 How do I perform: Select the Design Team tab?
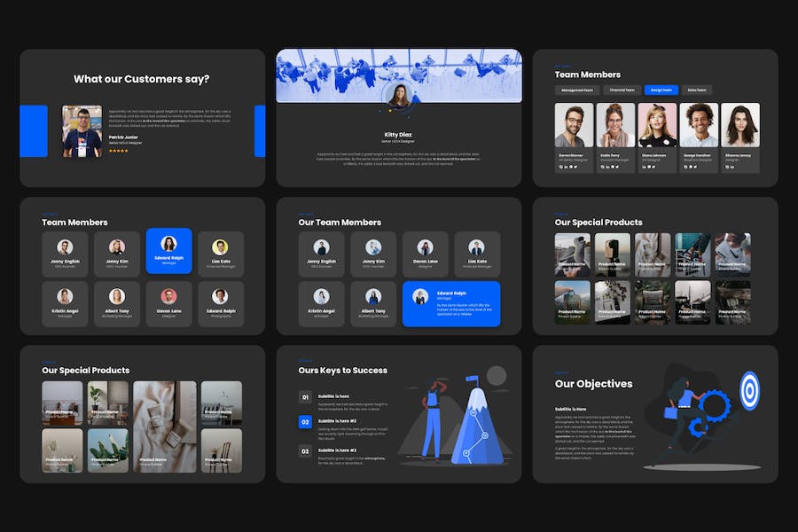point(660,90)
